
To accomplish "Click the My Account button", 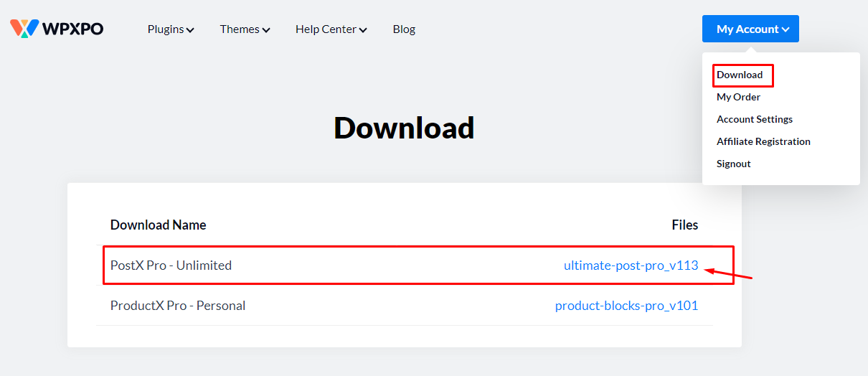I will pos(746,29).
